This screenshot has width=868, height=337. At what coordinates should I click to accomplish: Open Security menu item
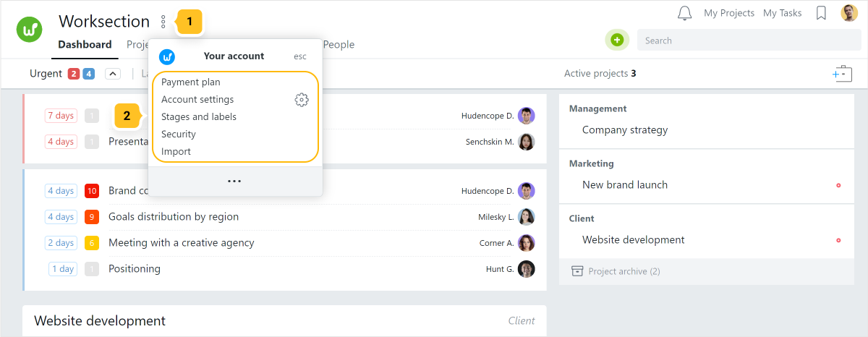tap(179, 135)
